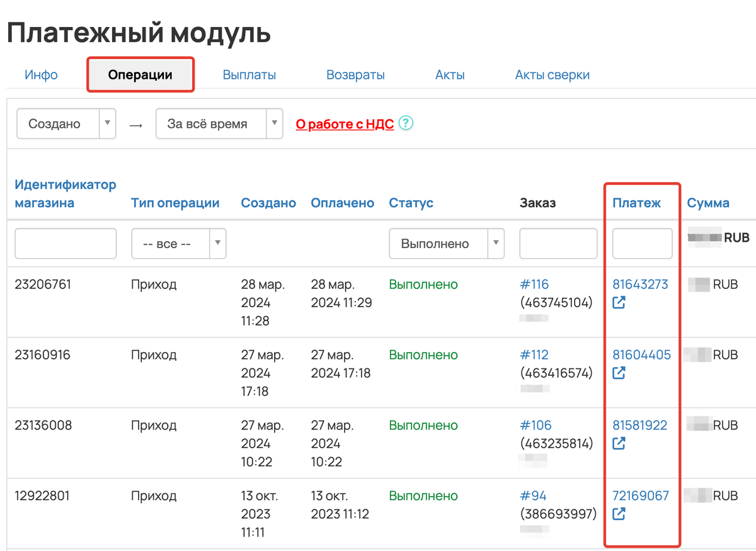
Task: Click Приход type in row 23160916
Action: point(154,355)
